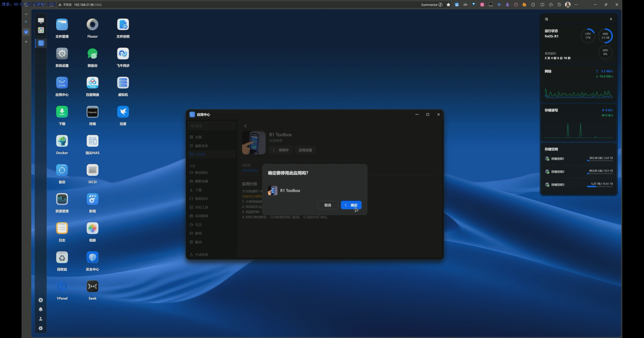Image resolution: width=644 pixels, height=338 pixels.
Task: Open the 百度网盘 desktop icon
Action: point(92,83)
